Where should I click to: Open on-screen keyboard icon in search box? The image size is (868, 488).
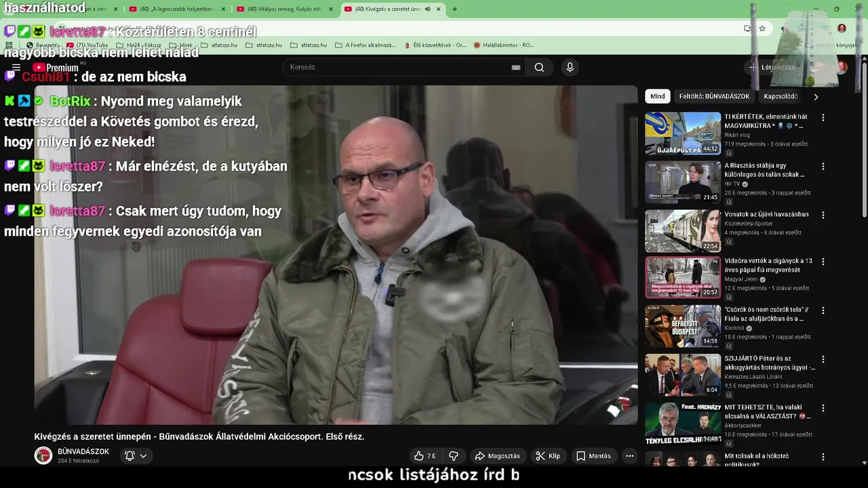(x=516, y=67)
